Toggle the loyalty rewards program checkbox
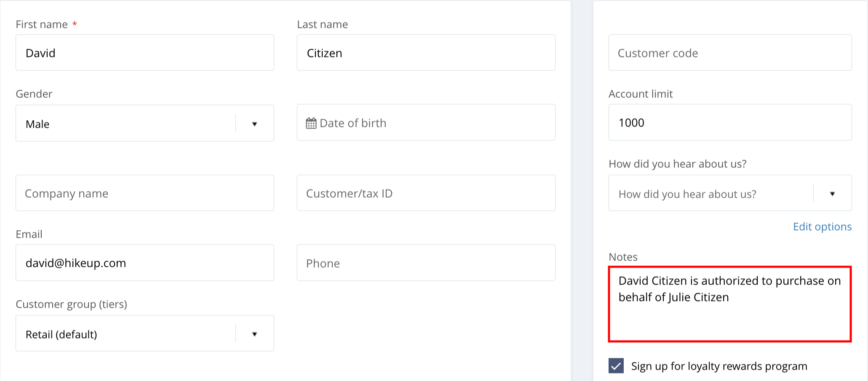The image size is (868, 381). pyautogui.click(x=616, y=366)
